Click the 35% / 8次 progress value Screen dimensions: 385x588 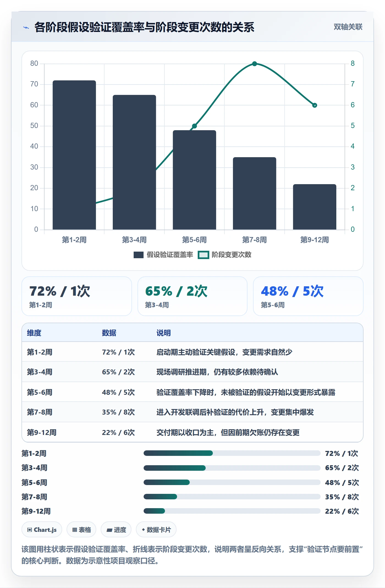pyautogui.click(x=342, y=497)
